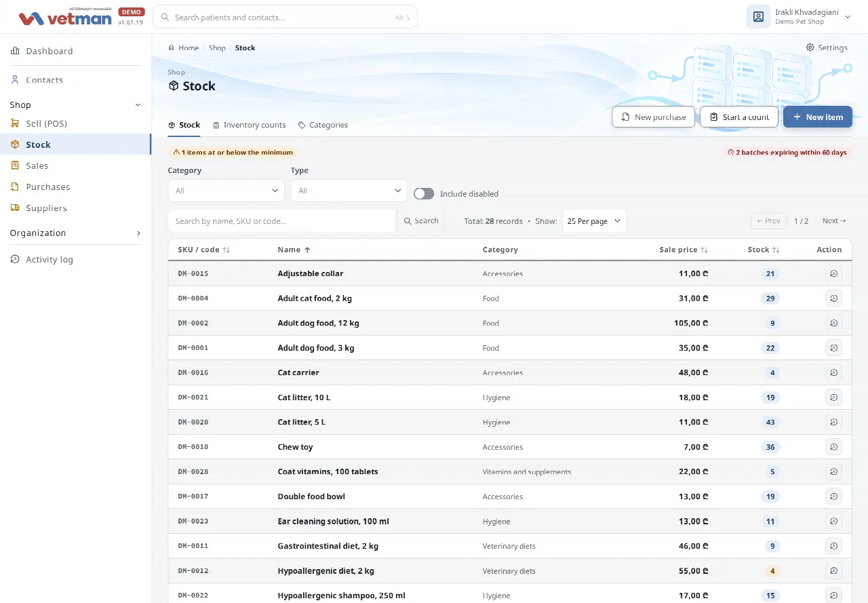Open user account menu chevron
868x603 pixels.
click(847, 17)
